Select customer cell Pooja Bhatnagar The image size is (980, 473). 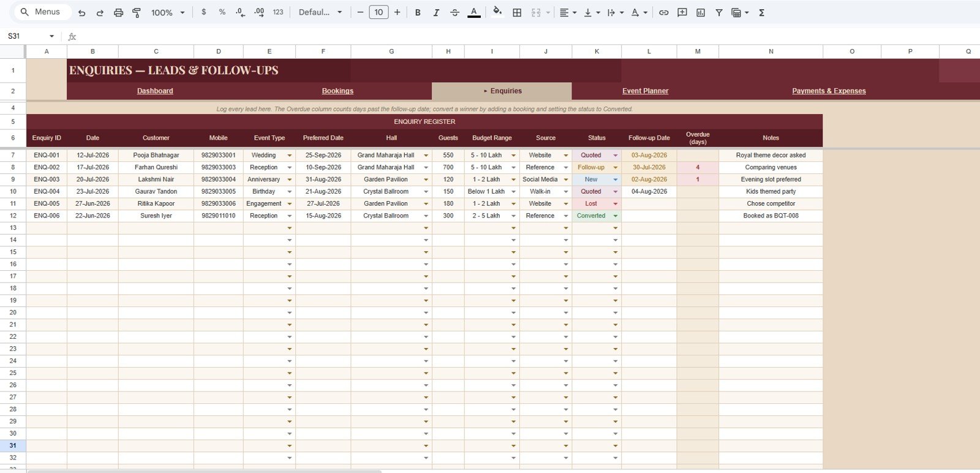pyautogui.click(x=156, y=155)
